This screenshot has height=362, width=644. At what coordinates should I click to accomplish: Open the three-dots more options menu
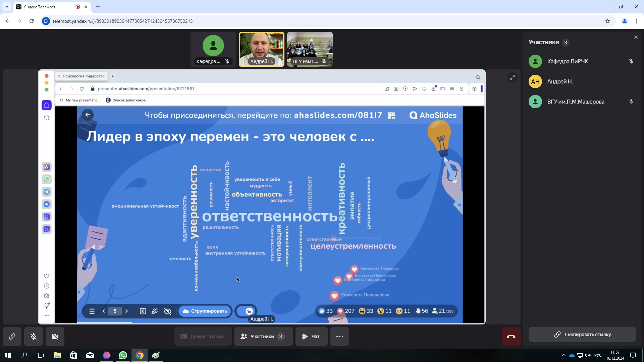click(339, 337)
